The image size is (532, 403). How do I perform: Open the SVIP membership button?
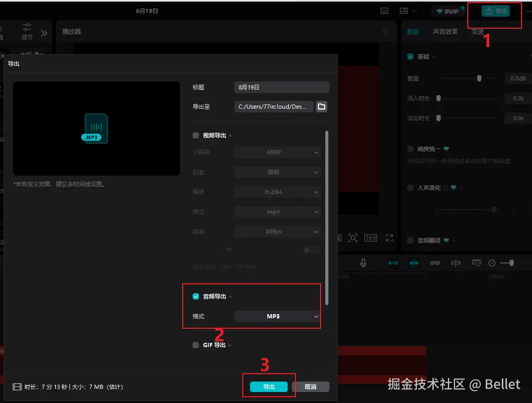tap(448, 11)
